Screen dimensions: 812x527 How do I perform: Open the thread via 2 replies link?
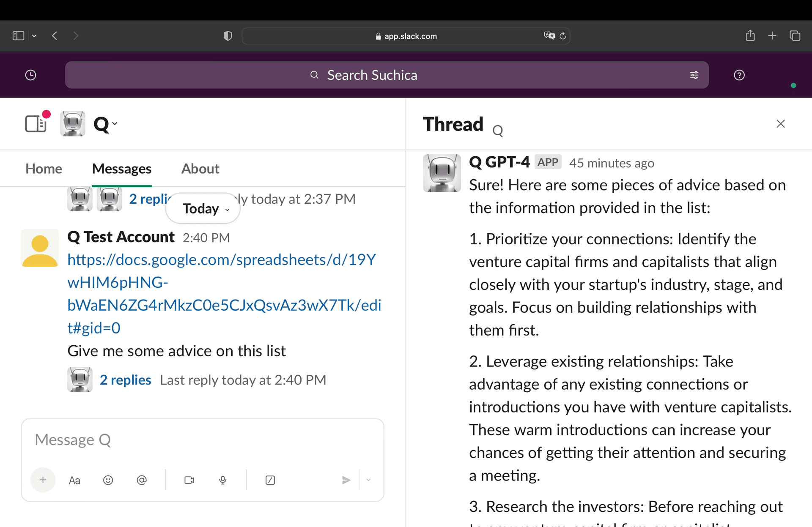pos(125,380)
